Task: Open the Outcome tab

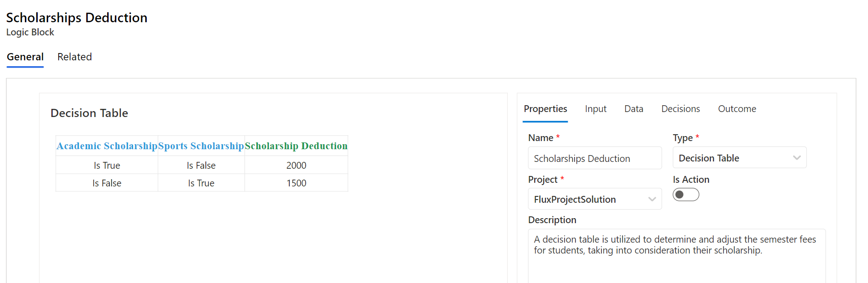Action: click(x=737, y=109)
